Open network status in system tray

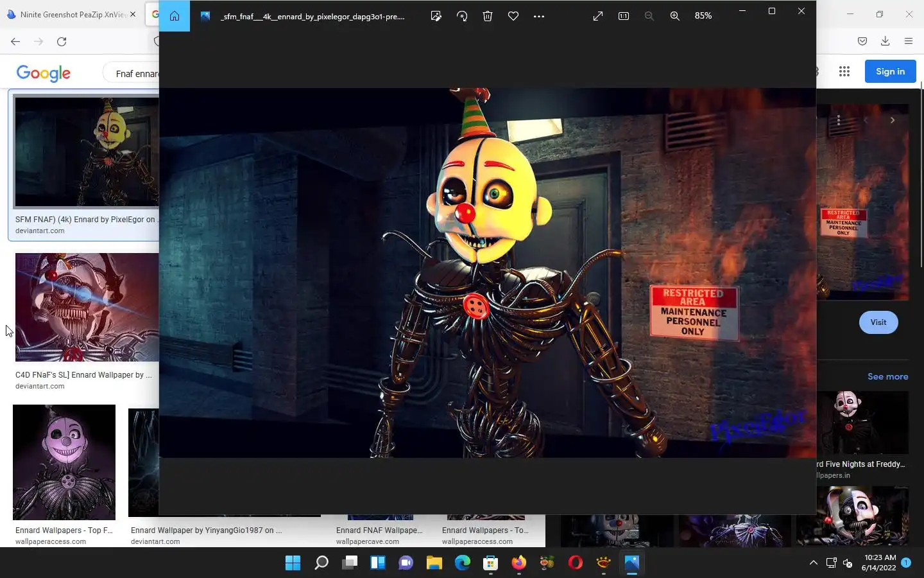point(832,563)
